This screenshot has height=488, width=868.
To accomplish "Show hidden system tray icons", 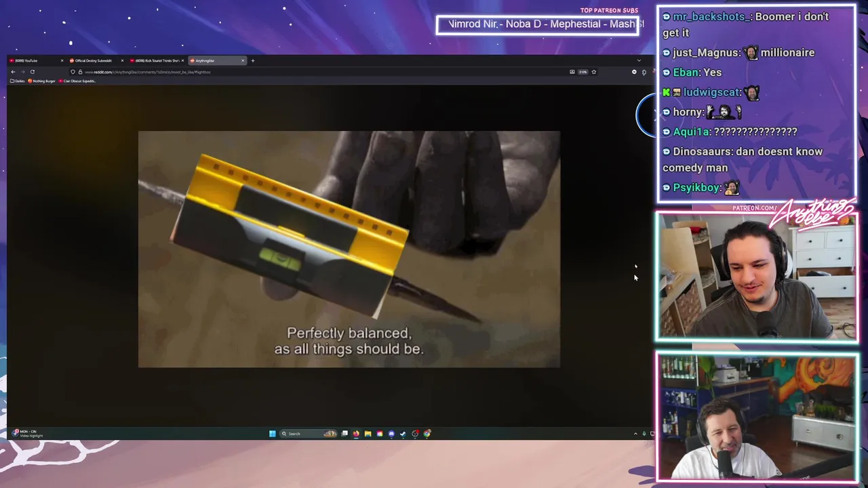I will pyautogui.click(x=635, y=434).
